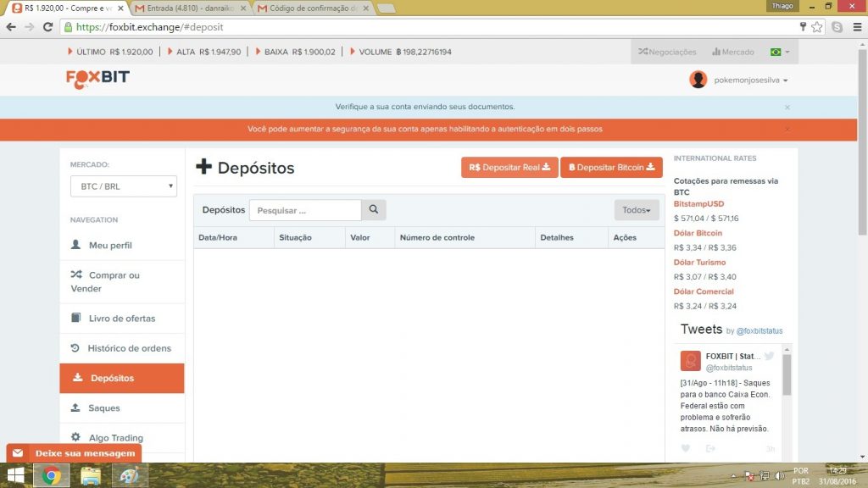Open Livro de ofertas in the sidebar
Image resolution: width=868 pixels, height=488 pixels.
point(122,319)
